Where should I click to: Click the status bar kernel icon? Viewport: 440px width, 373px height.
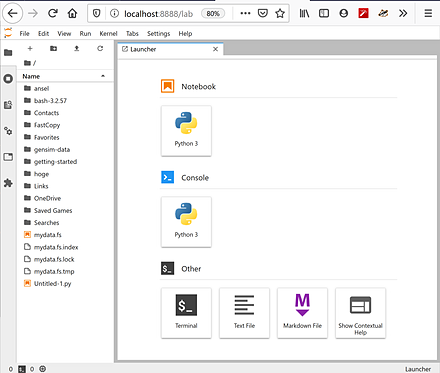coord(43,369)
